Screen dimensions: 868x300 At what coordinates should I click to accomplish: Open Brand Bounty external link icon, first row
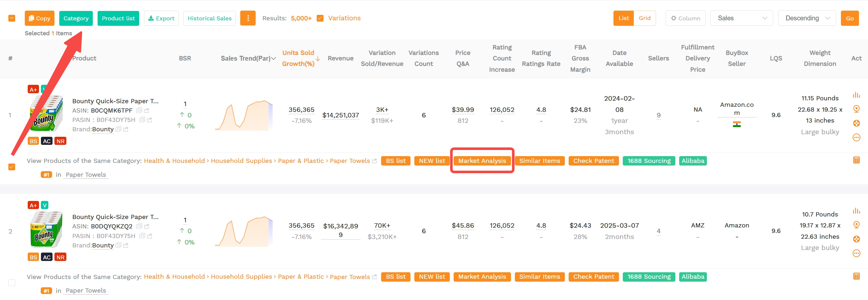point(126,129)
